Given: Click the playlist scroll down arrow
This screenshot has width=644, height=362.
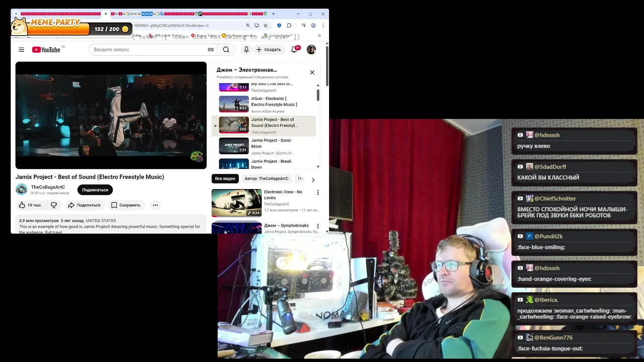Looking at the screenshot, I should click(x=318, y=167).
